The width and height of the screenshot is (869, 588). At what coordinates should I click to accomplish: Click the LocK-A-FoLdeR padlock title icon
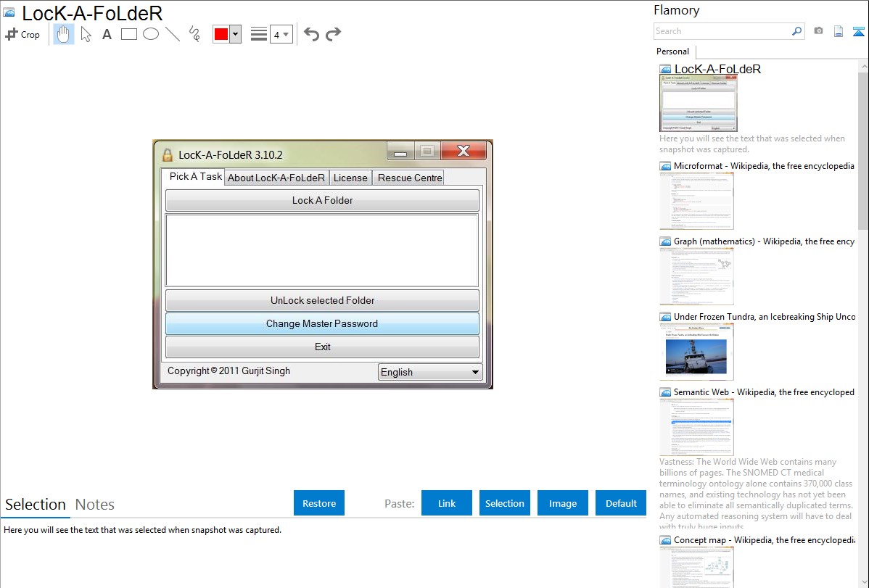pos(168,154)
